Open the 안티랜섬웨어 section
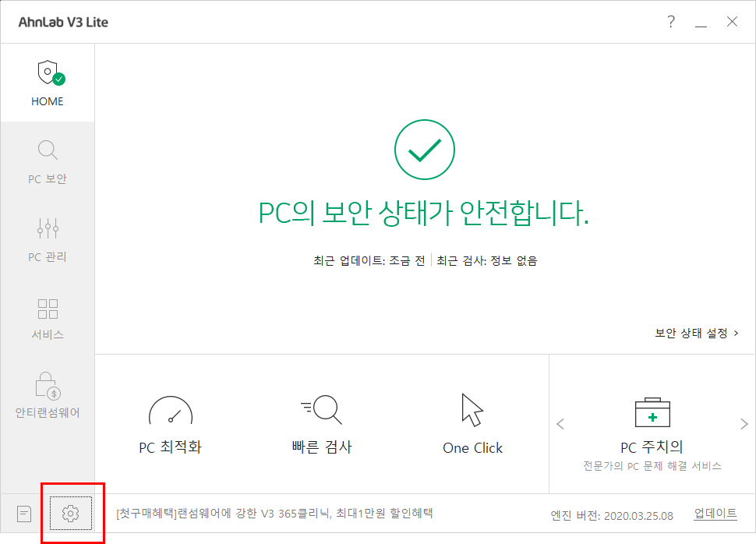 tap(48, 395)
